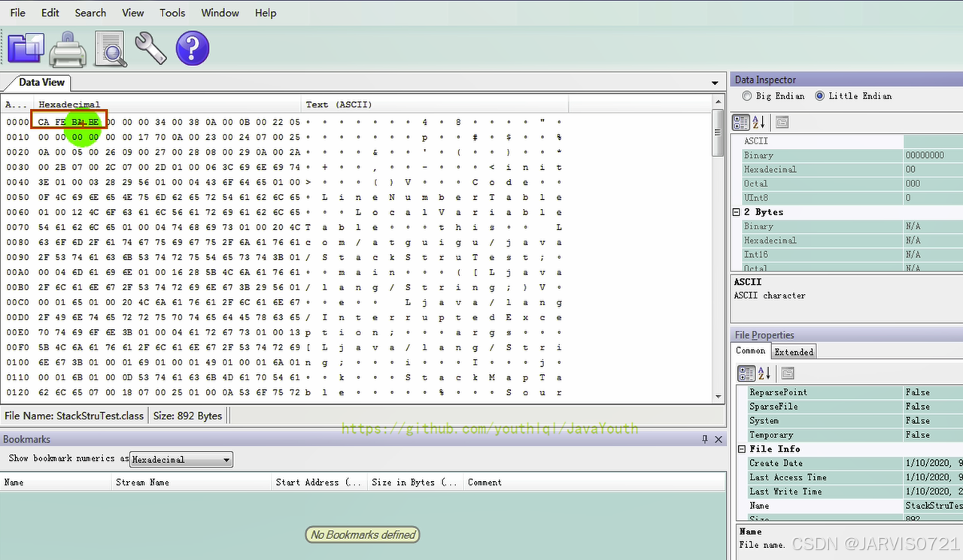The image size is (963, 560).
Task: Open Print Preview from the toolbar
Action: pos(111,48)
